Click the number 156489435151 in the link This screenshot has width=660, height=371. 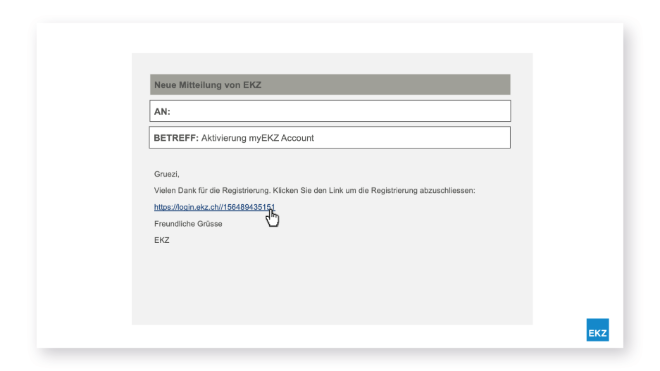pos(248,207)
